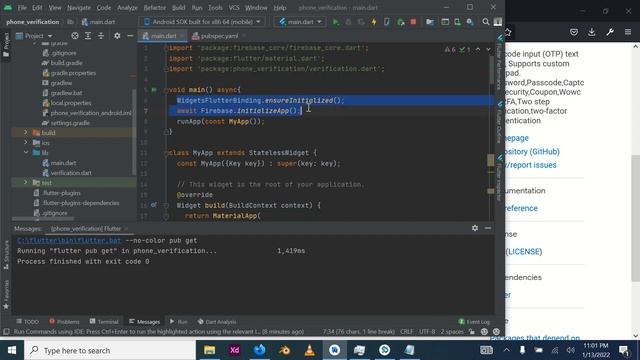The image size is (640, 360).
Task: Open Android SDK device selector dropdown
Action: [202, 22]
